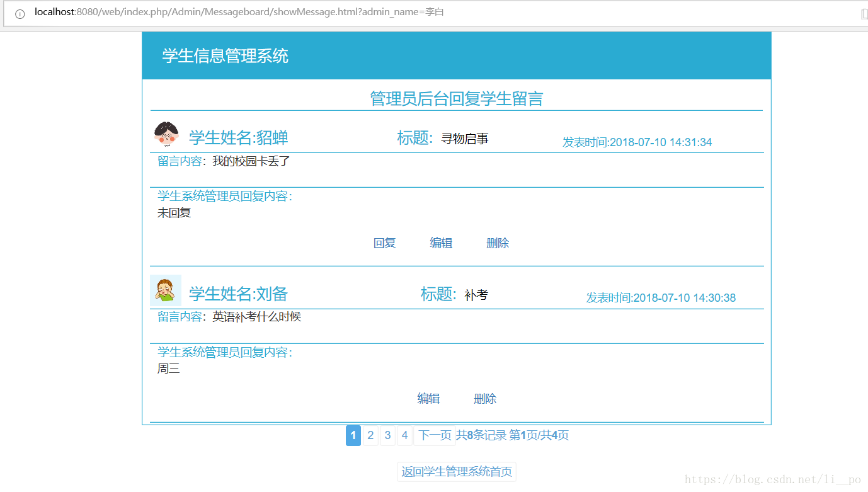Click the text 学生姓名:刘备
This screenshot has width=868, height=492.
coord(239,294)
